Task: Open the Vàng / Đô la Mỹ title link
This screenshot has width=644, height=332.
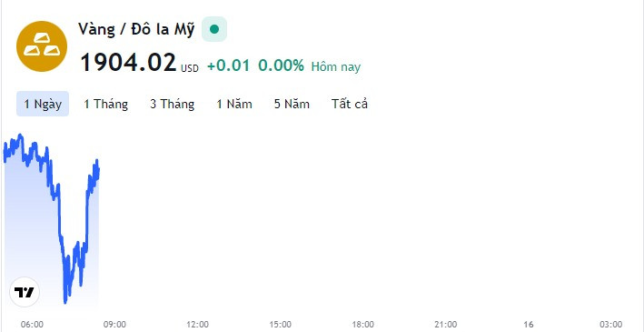Action: (x=136, y=30)
